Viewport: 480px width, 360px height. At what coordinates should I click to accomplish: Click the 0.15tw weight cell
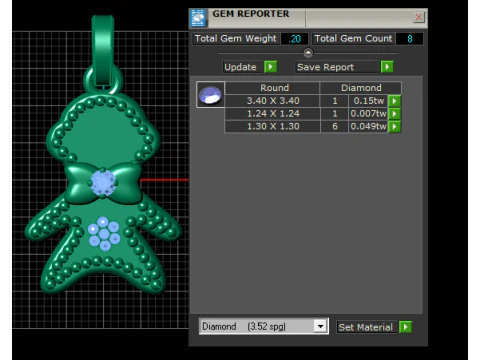368,101
